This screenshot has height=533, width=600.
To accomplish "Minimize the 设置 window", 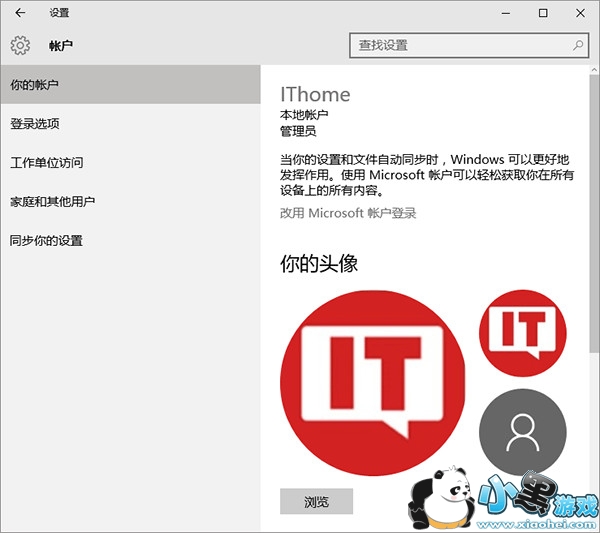I will 506,13.
